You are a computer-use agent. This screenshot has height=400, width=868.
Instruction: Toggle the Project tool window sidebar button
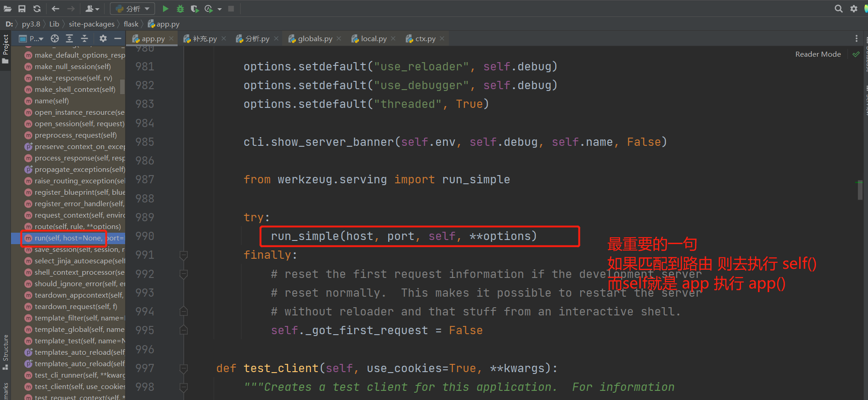[x=5, y=48]
